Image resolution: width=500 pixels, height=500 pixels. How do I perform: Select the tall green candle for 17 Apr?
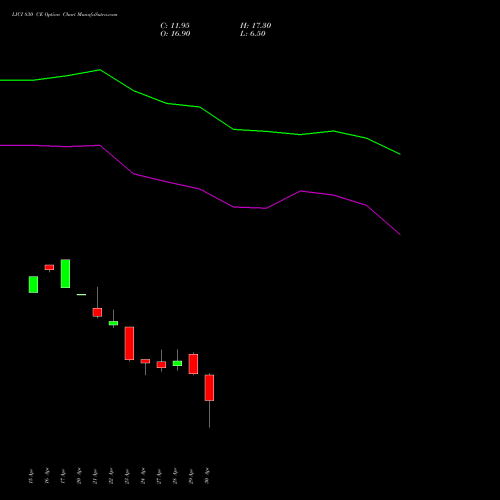(65, 273)
